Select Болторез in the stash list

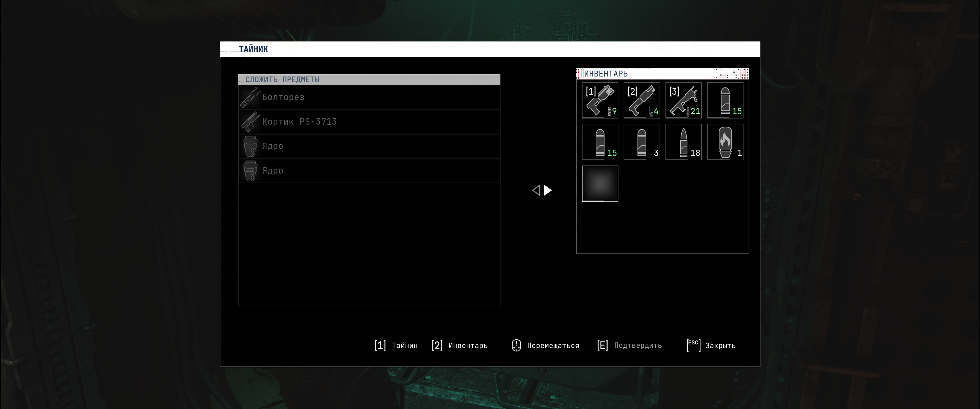[x=369, y=97]
